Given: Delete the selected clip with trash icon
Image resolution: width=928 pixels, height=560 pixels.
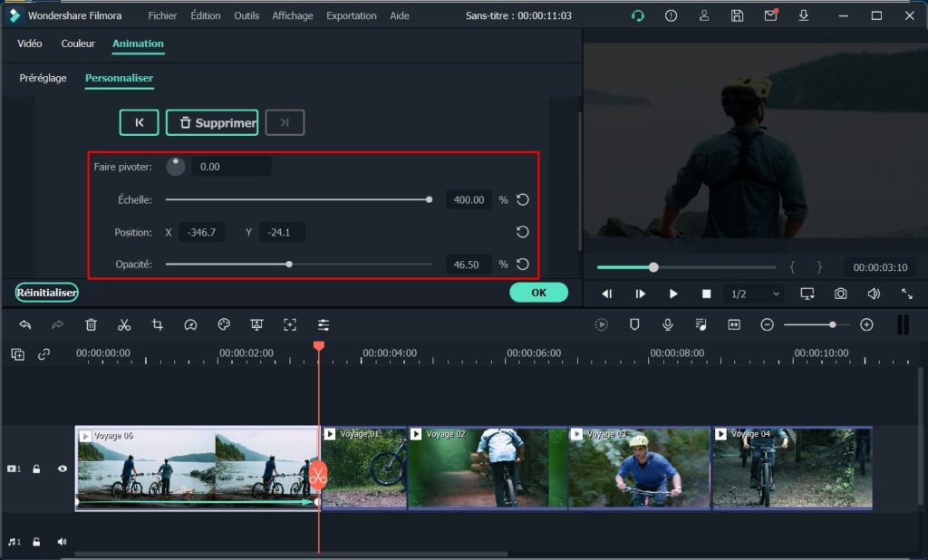Looking at the screenshot, I should pos(91,324).
